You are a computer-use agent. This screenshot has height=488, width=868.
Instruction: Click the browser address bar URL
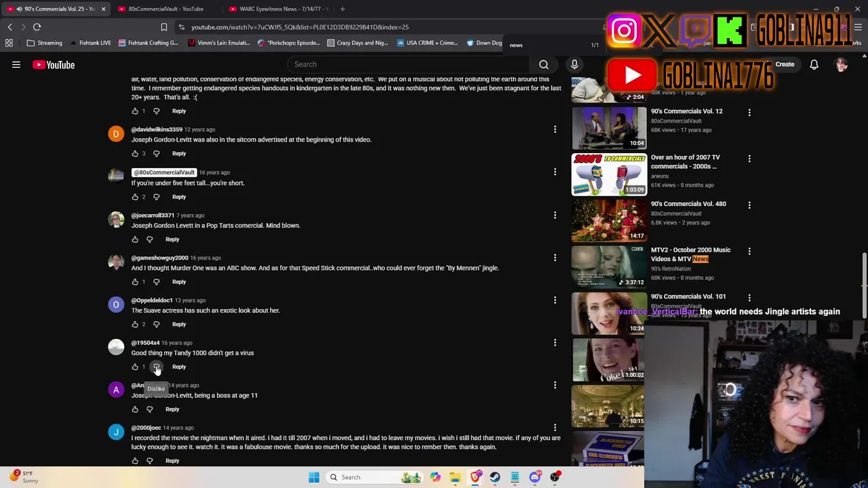tap(300, 27)
